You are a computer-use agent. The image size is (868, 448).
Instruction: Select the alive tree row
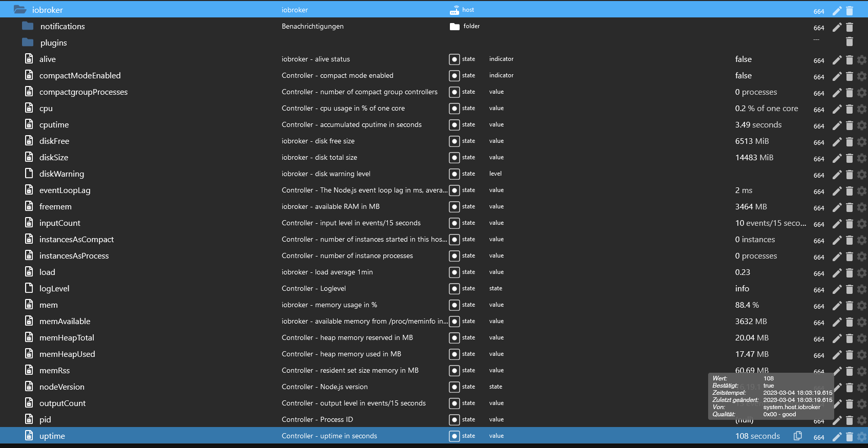point(434,59)
